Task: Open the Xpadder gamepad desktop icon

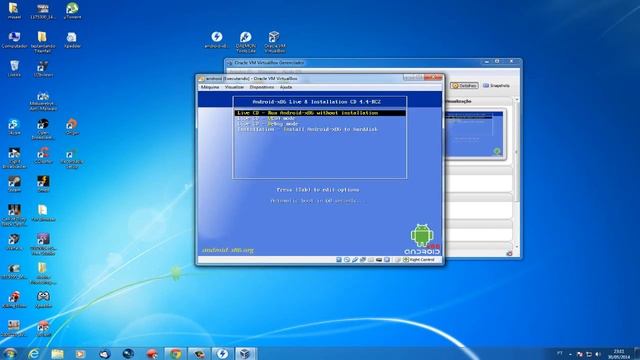Action: coord(43,300)
